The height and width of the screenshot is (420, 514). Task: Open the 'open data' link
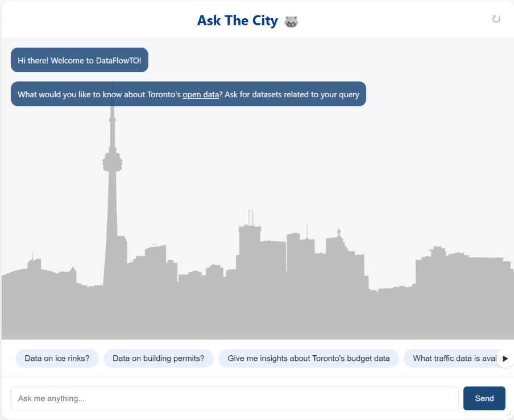pyautogui.click(x=201, y=94)
